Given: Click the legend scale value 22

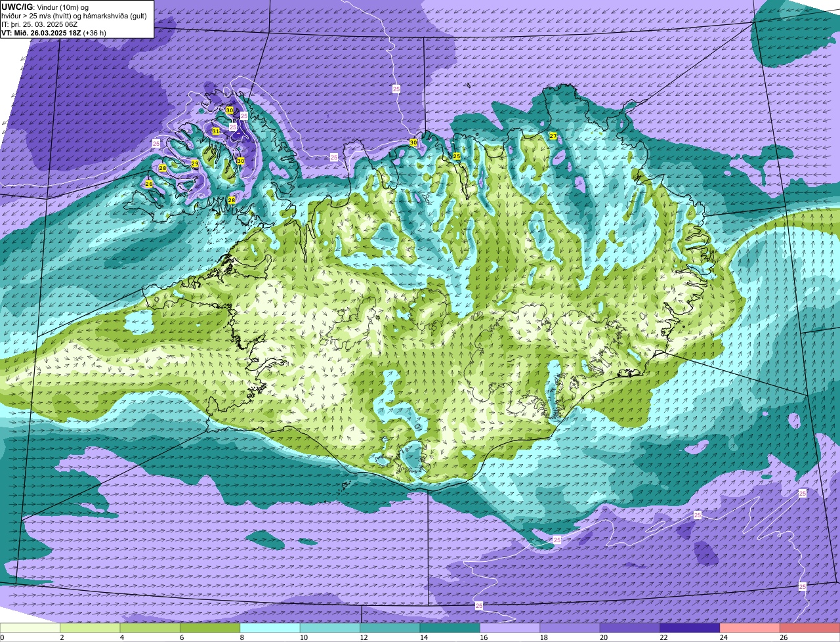Looking at the screenshot, I should (x=663, y=637).
